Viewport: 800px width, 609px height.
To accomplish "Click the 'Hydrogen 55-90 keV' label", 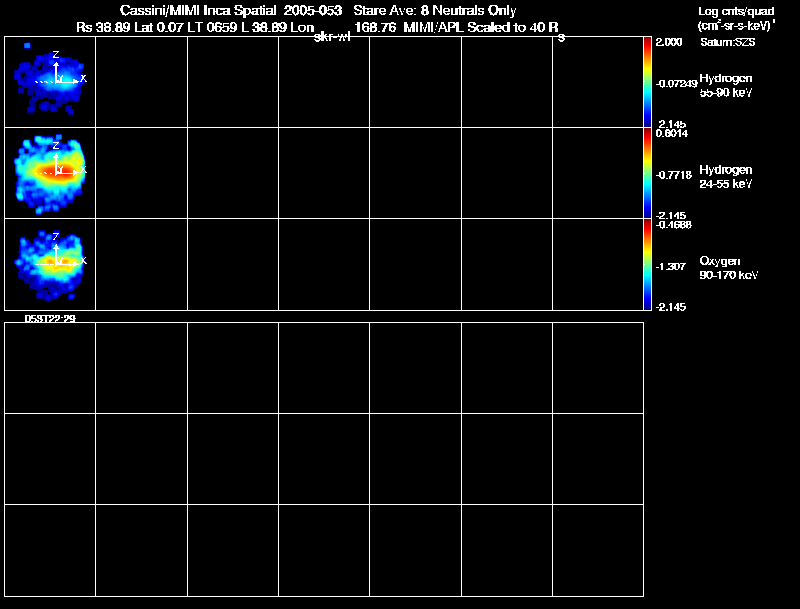I will pos(726,86).
